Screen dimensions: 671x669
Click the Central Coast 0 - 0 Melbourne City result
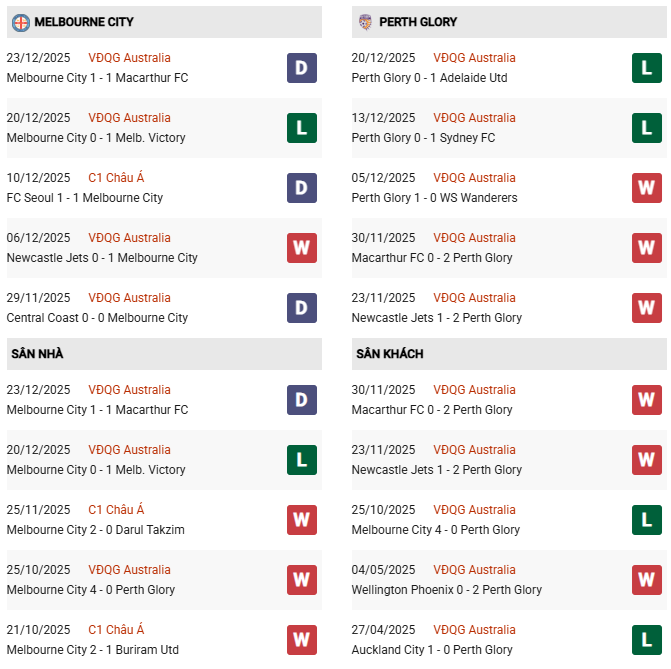click(x=97, y=318)
